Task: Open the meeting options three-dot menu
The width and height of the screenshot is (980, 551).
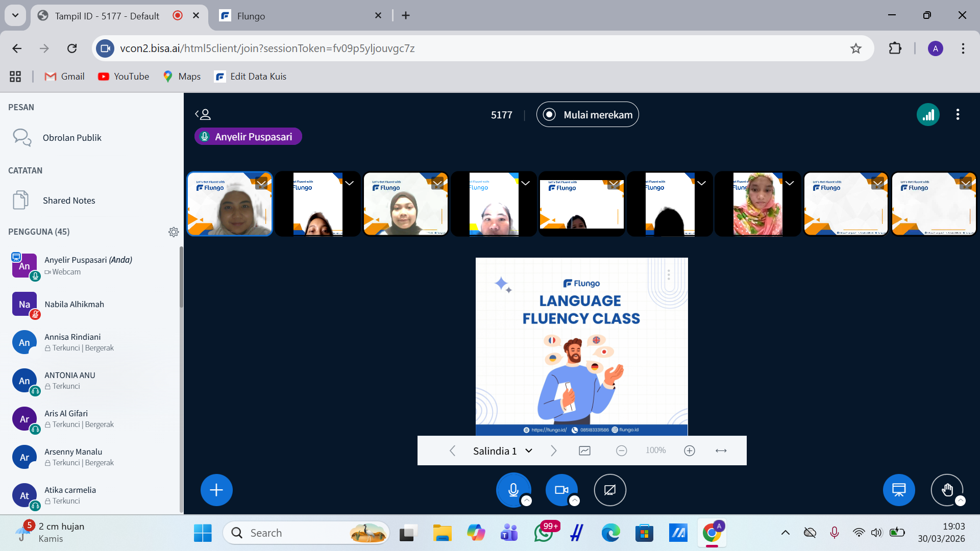Action: 958,115
